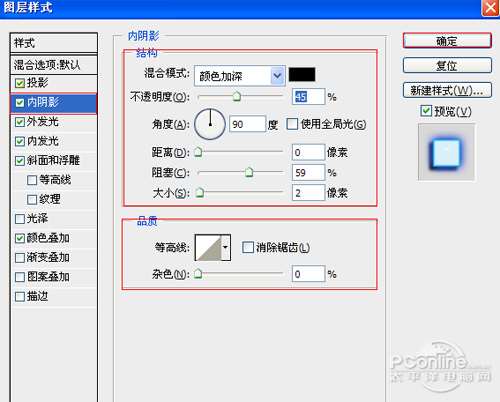Click the style preview thumbnail

point(446,152)
